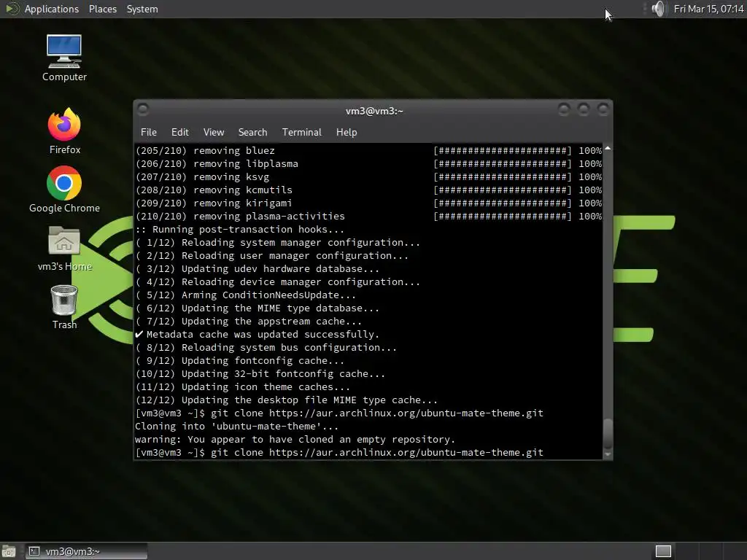Click the terminal window menu icon at title bar left
The width and height of the screenshot is (747, 560).
pyautogui.click(x=143, y=110)
